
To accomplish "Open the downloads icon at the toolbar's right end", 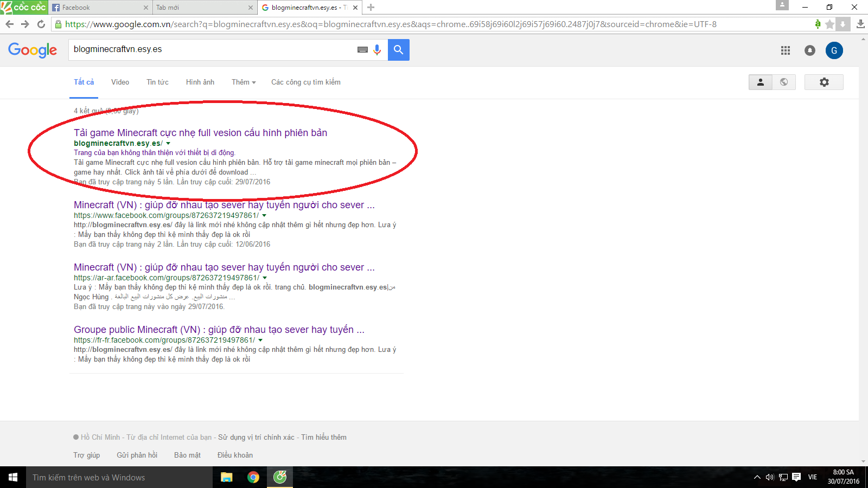I will click(860, 24).
